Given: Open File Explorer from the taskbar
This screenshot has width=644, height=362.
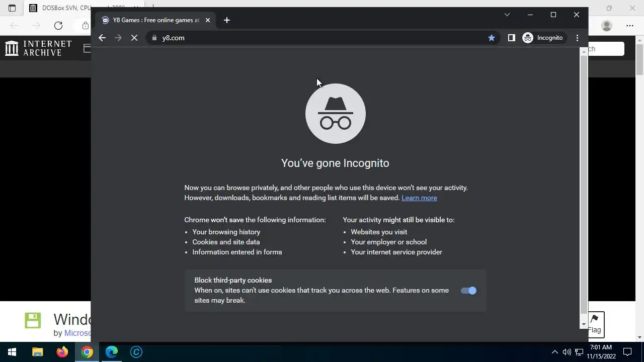Looking at the screenshot, I should point(38,352).
